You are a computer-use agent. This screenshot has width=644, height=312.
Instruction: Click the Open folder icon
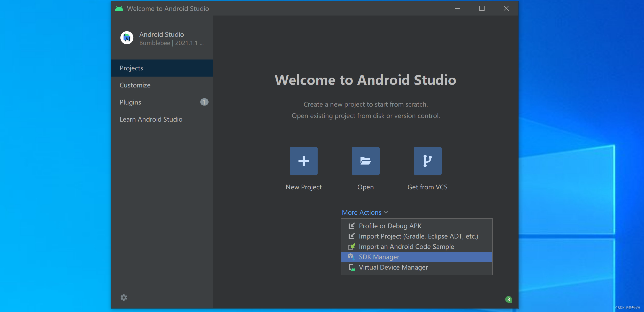[365, 161]
